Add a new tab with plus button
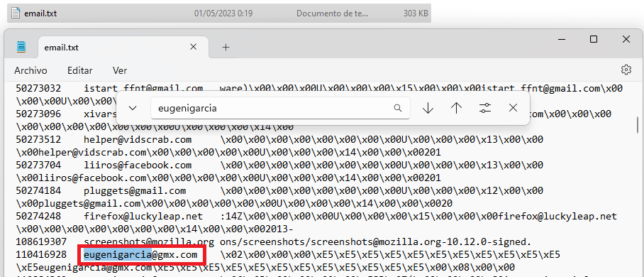644x277 pixels. (x=226, y=48)
